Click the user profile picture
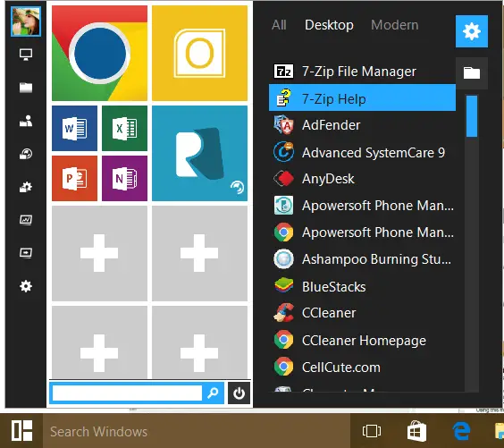Viewport: 504px width, 448px height. tap(26, 21)
